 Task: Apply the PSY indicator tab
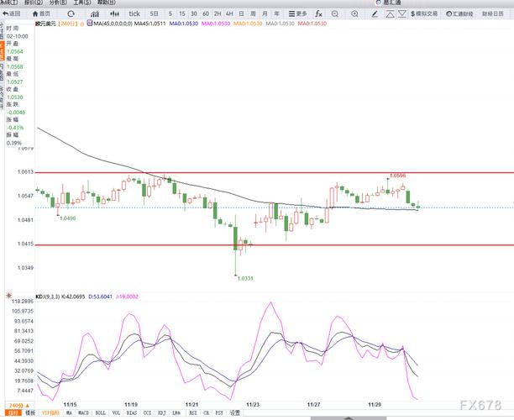coord(219,412)
